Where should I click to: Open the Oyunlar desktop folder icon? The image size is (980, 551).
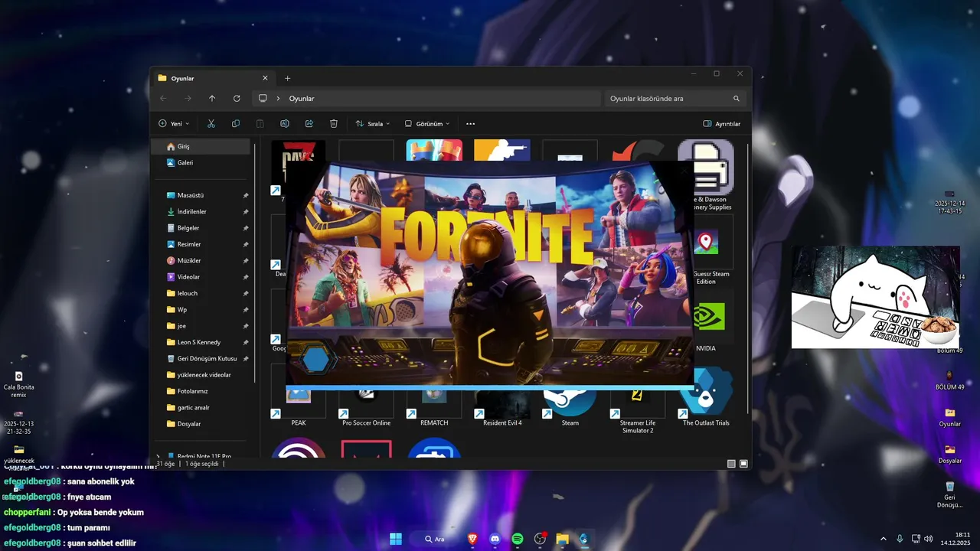[949, 417]
